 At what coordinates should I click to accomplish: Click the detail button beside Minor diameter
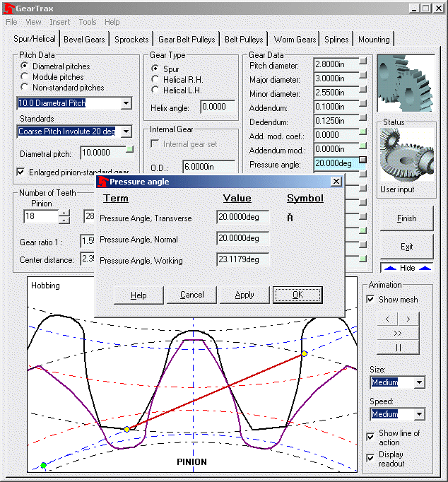pos(363,89)
